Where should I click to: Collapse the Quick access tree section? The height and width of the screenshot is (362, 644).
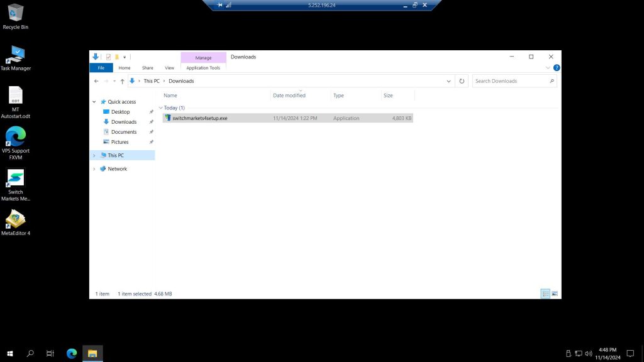point(94,102)
